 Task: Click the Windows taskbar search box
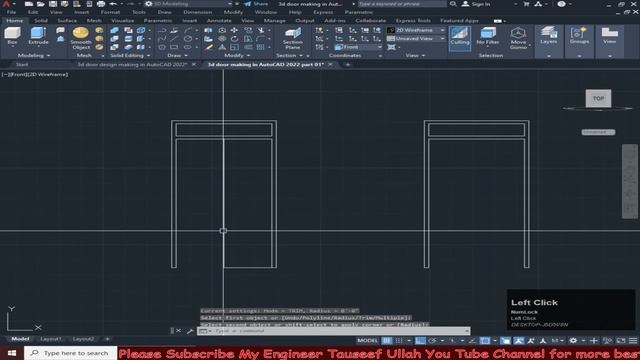pyautogui.click(x=71, y=353)
